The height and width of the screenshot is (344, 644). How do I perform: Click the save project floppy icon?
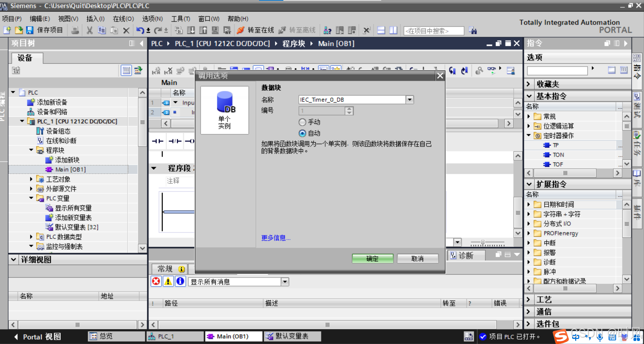click(30, 30)
